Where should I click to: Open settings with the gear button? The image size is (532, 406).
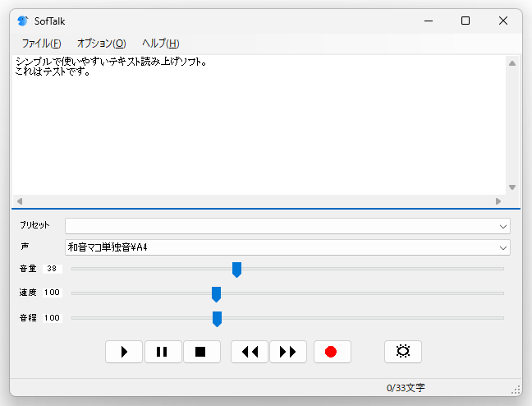[x=403, y=352]
